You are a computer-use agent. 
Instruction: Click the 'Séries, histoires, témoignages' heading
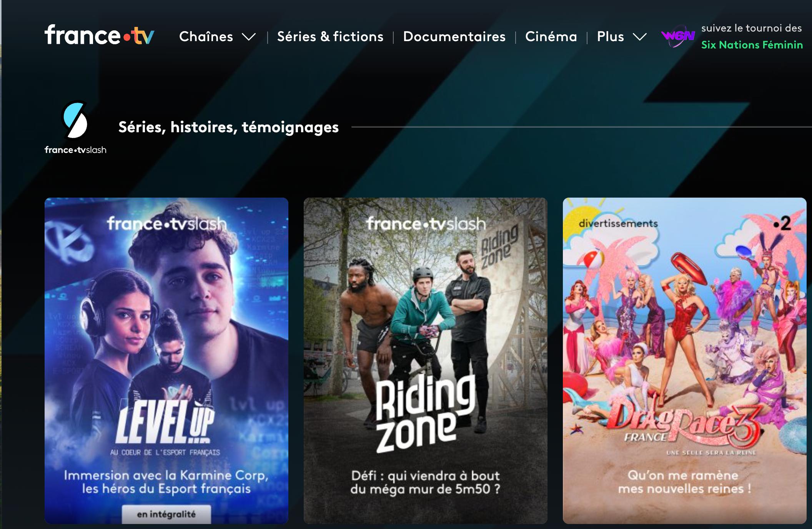[228, 127]
